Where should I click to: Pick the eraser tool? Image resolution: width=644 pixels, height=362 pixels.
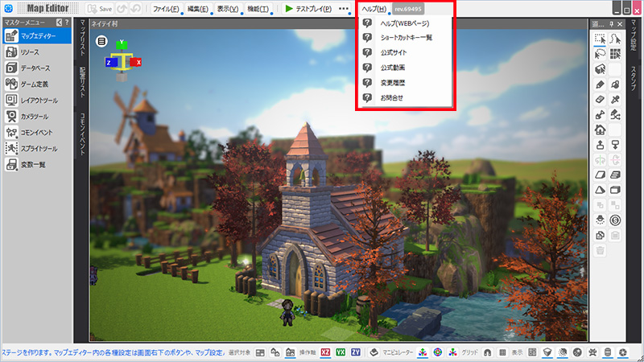[x=599, y=99]
